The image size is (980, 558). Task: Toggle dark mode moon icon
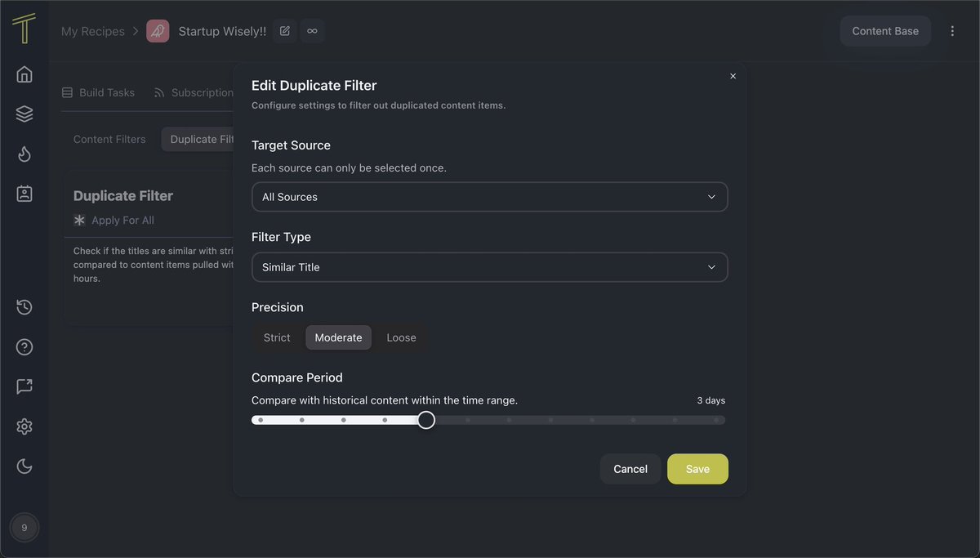[x=24, y=466]
